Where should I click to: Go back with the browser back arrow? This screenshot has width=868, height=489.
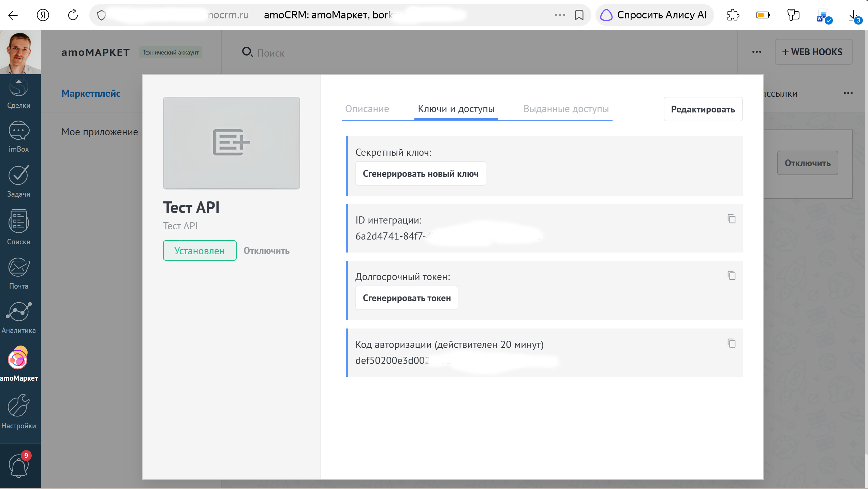click(x=13, y=15)
